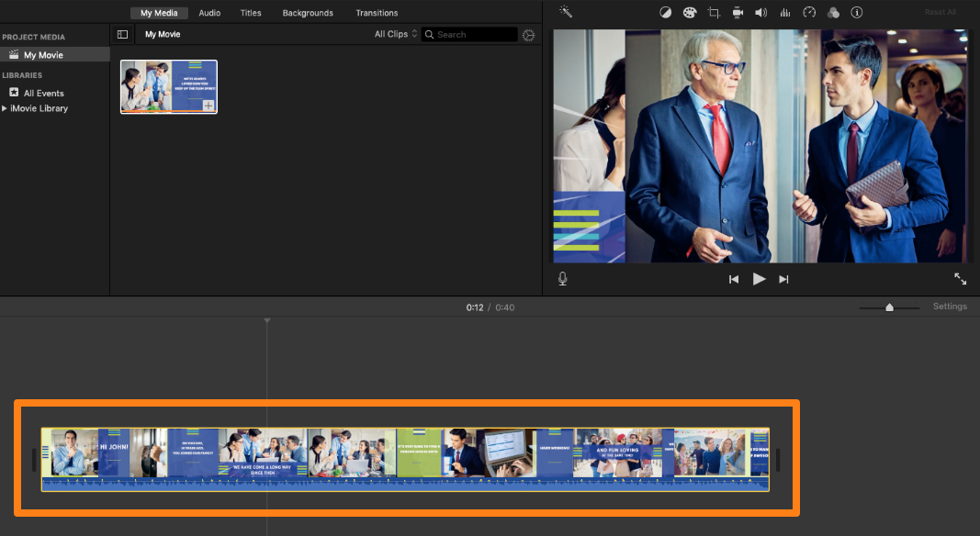Open the clip Volume controls
This screenshot has height=536, width=980.
point(760,12)
